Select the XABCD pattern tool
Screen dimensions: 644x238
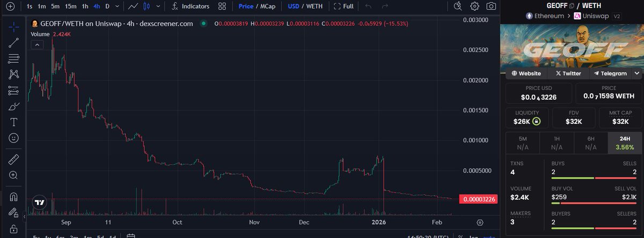coord(14,75)
